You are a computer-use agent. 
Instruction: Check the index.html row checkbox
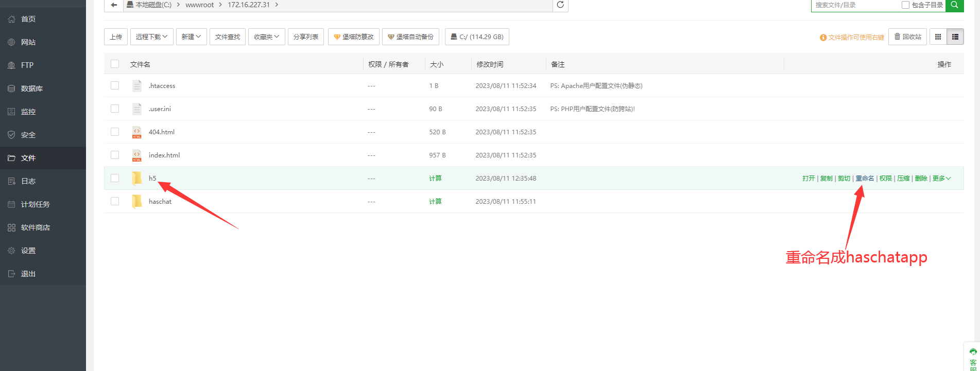115,155
